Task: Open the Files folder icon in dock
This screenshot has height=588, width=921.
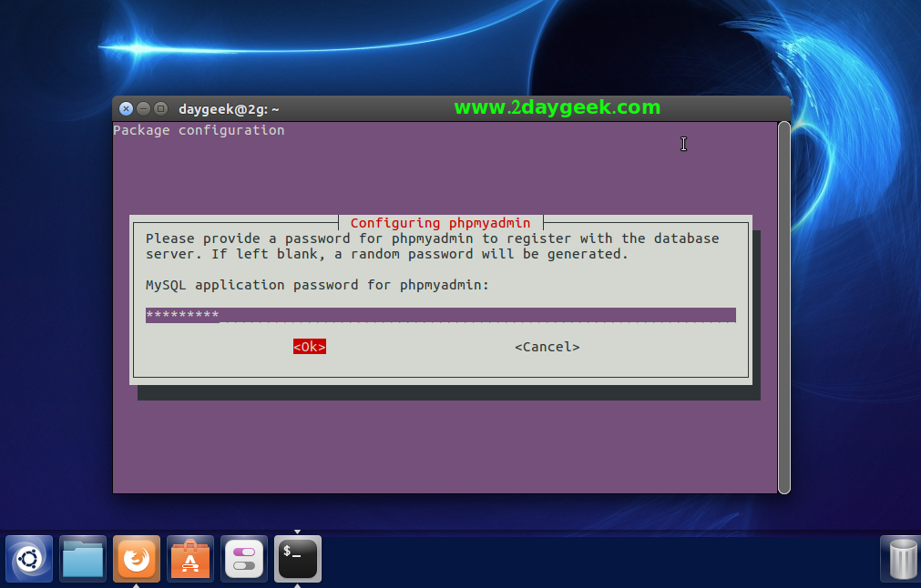Action: (x=83, y=559)
